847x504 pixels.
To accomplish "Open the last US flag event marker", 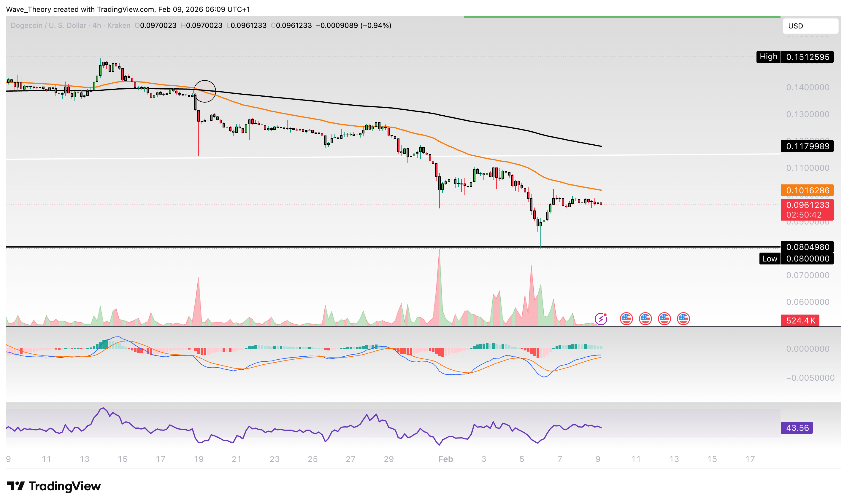I will [683, 319].
